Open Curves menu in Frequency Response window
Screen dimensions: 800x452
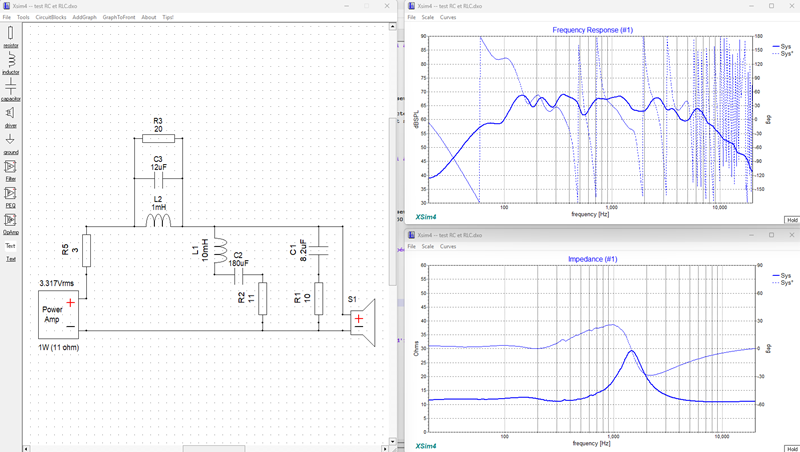pos(448,17)
